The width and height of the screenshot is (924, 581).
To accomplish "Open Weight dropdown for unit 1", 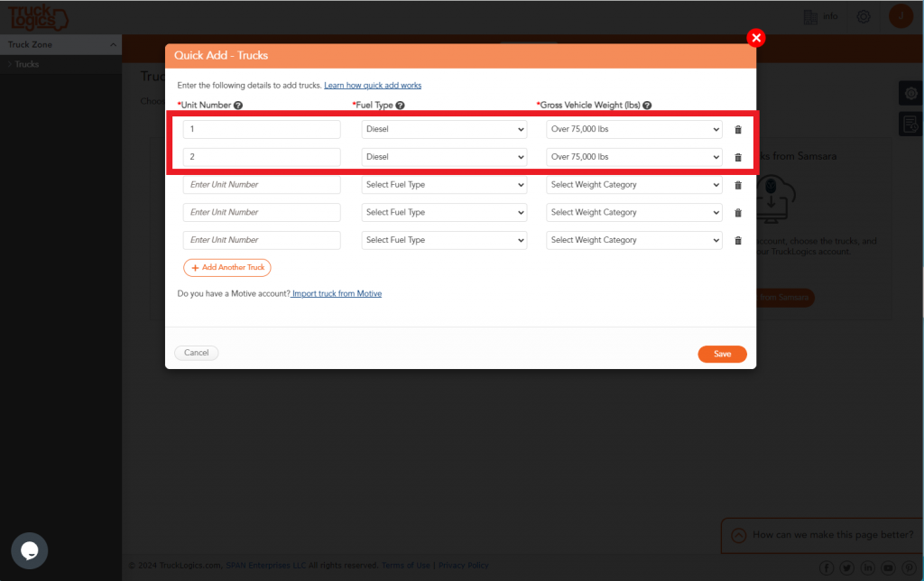I will pos(634,130).
